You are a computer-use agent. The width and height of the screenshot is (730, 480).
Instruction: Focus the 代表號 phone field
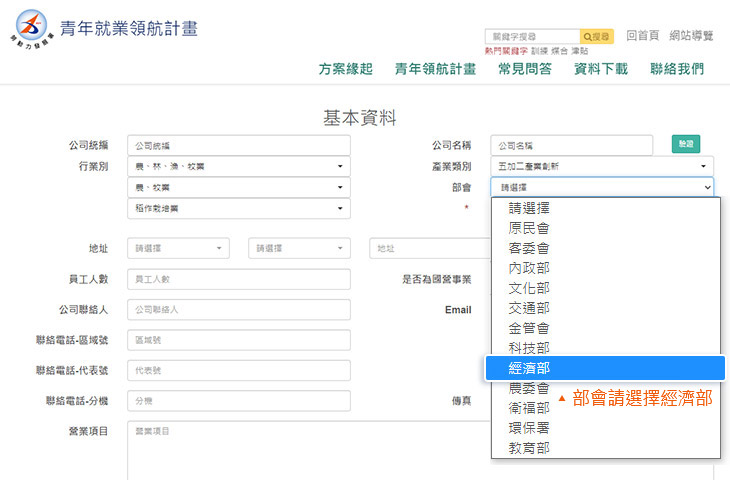[239, 370]
